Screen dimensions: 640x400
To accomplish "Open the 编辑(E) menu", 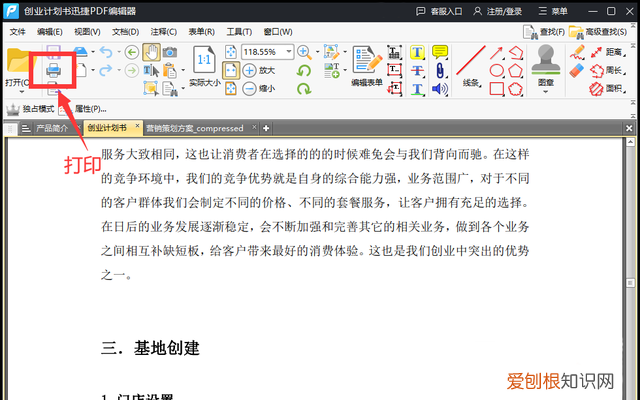I will [x=49, y=32].
